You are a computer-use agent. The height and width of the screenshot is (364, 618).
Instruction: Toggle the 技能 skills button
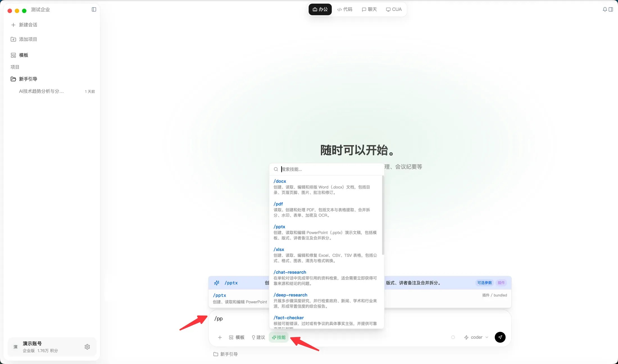pyautogui.click(x=279, y=337)
